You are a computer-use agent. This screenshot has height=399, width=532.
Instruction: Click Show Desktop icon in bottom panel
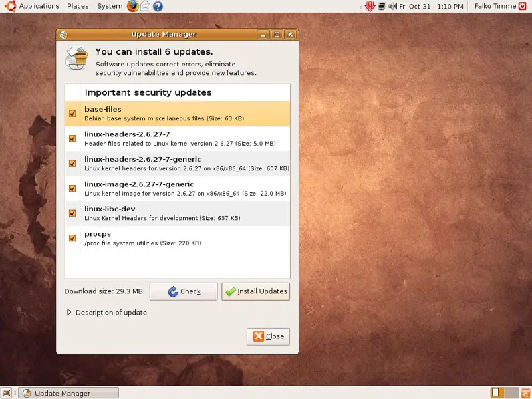coord(7,393)
